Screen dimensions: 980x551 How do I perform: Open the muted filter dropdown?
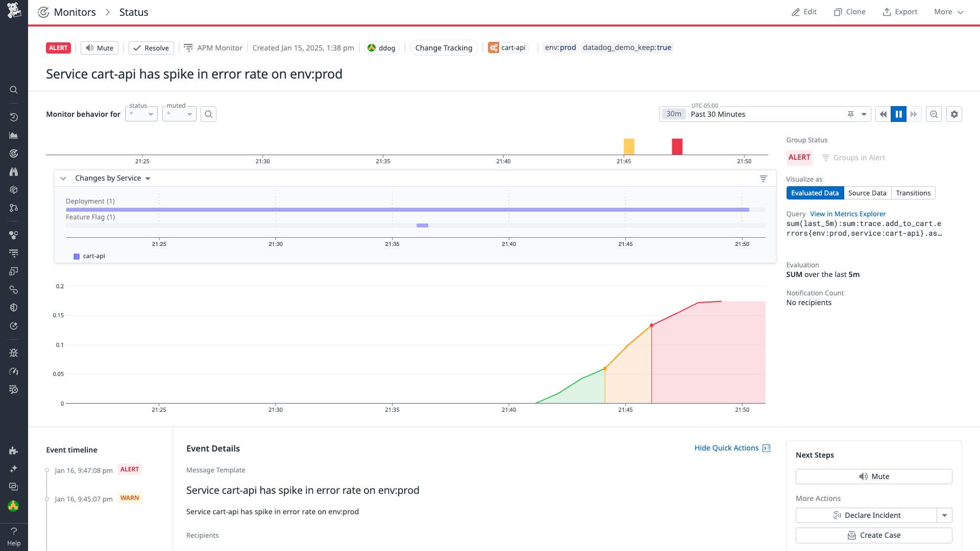179,113
